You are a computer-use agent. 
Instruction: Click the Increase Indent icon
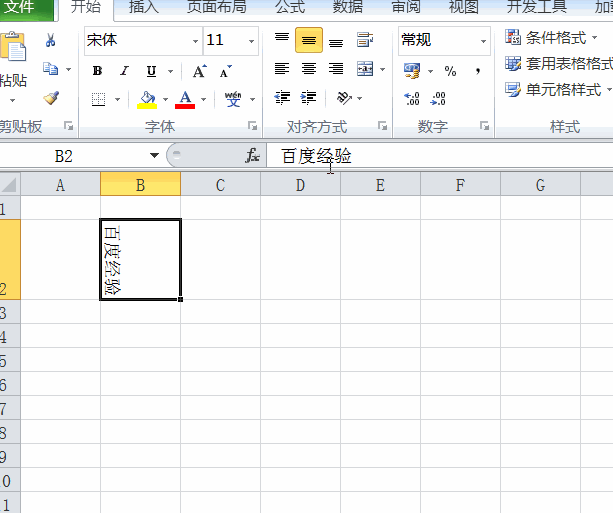[x=308, y=97]
